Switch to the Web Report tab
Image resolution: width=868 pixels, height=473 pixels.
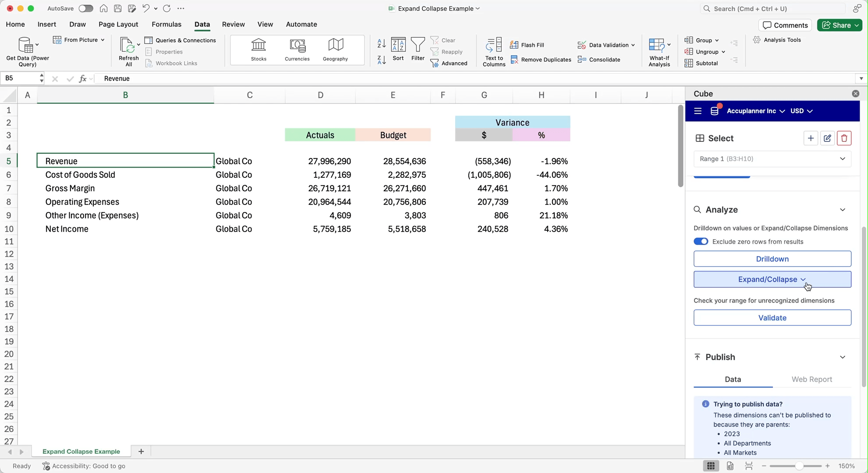point(811,380)
